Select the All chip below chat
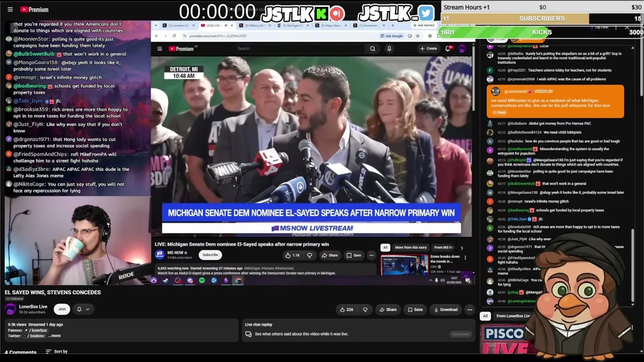This screenshot has height=362, width=644. click(x=485, y=316)
